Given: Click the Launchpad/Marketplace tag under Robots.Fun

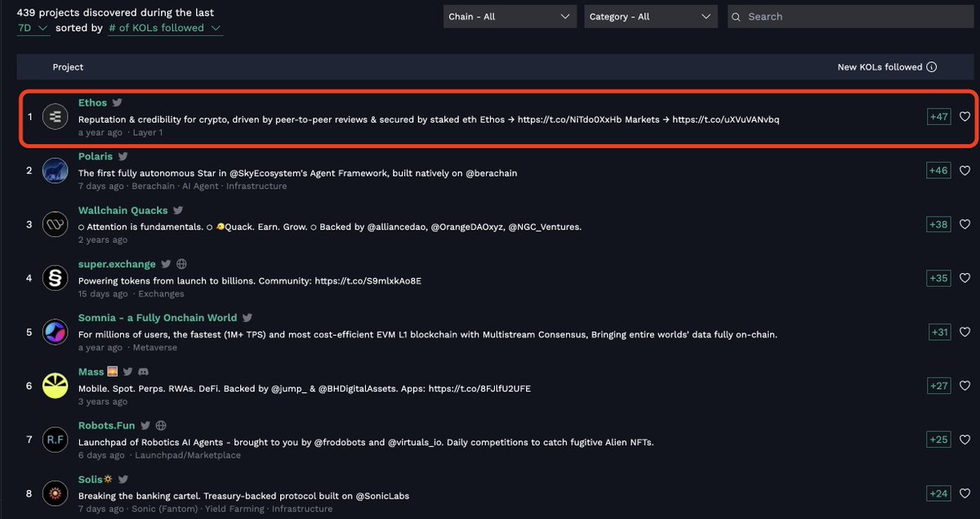Looking at the screenshot, I should click(x=189, y=455).
